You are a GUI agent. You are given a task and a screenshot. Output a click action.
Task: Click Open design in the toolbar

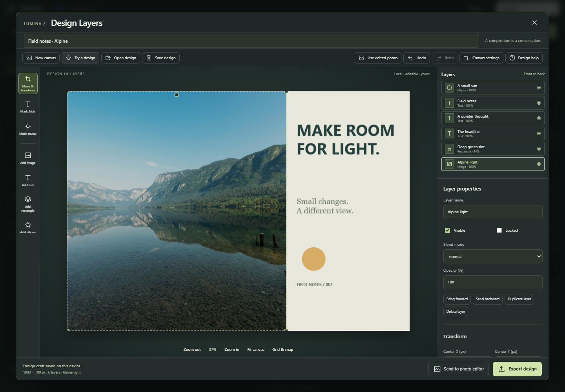click(x=121, y=58)
